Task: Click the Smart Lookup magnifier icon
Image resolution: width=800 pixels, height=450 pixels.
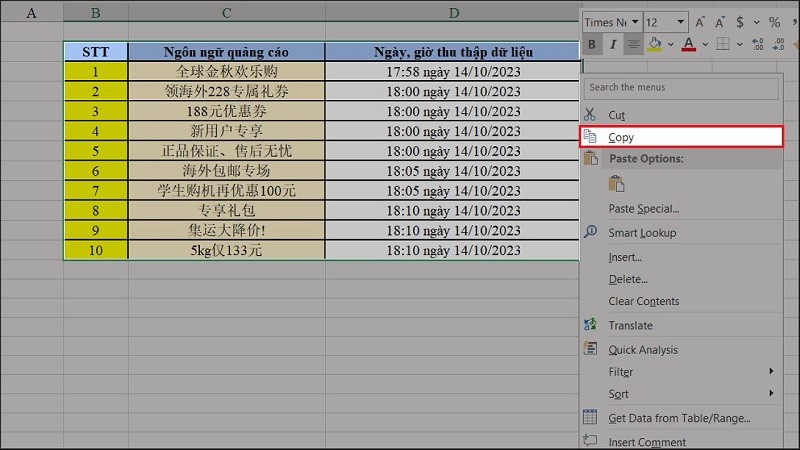Action: 590,232
